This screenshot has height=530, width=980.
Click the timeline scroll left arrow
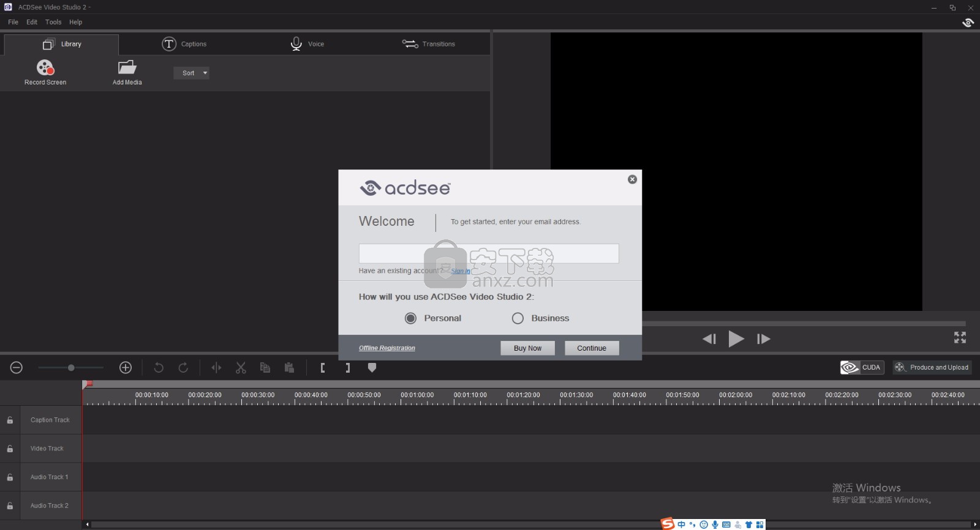point(87,524)
